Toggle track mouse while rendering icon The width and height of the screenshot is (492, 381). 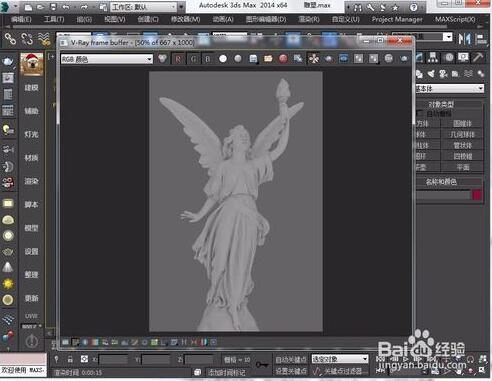tap(313, 59)
